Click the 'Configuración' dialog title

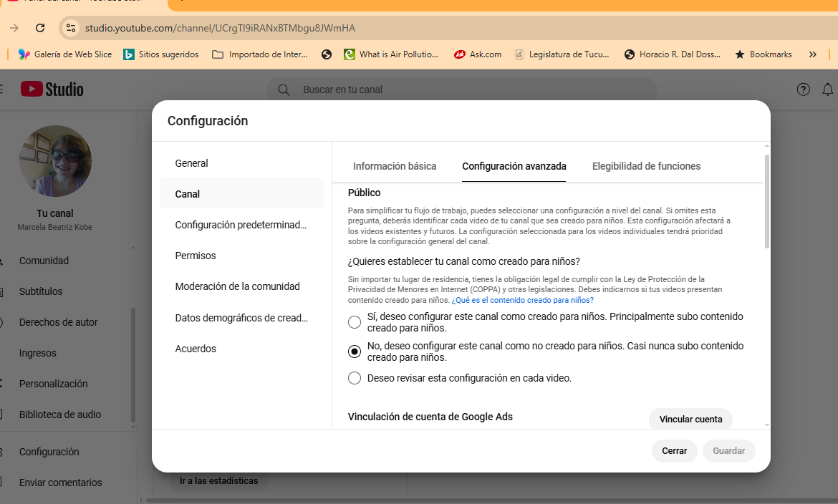pyautogui.click(x=208, y=121)
